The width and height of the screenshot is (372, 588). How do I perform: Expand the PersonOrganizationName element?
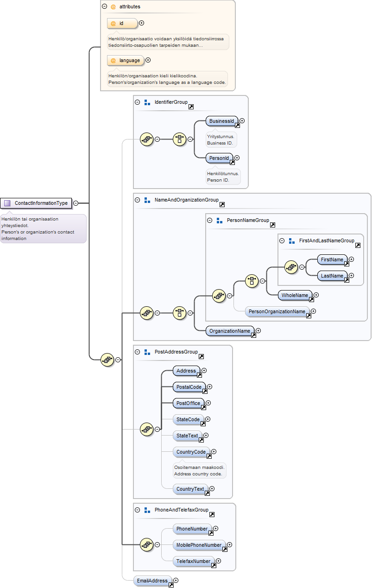(x=314, y=311)
